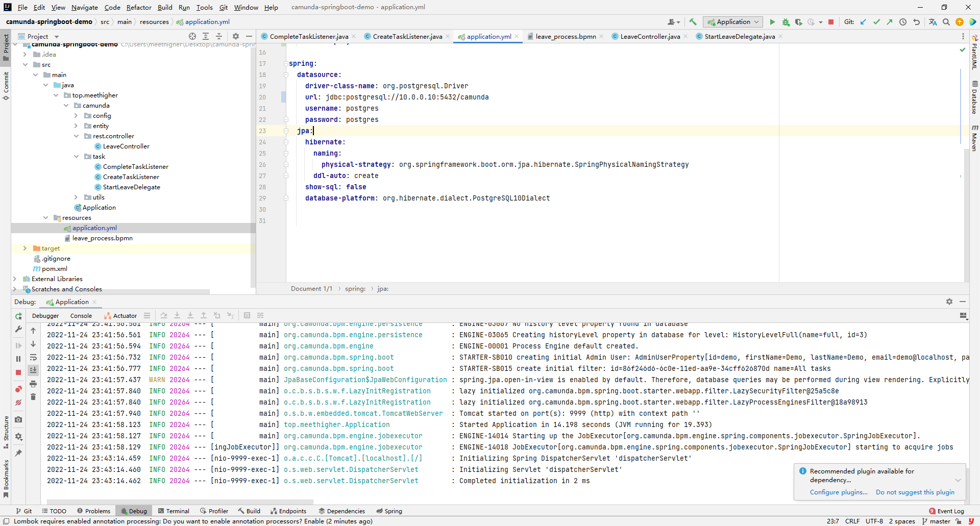980x526 pixels.
Task: Click Do not suggest this plugin
Action: coord(915,492)
